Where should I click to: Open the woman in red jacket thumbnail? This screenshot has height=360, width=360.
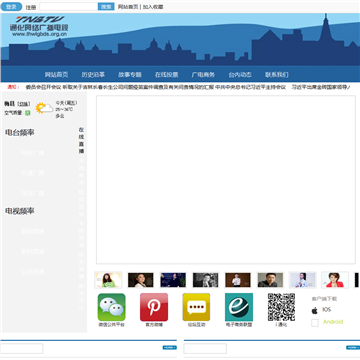pos(335,280)
